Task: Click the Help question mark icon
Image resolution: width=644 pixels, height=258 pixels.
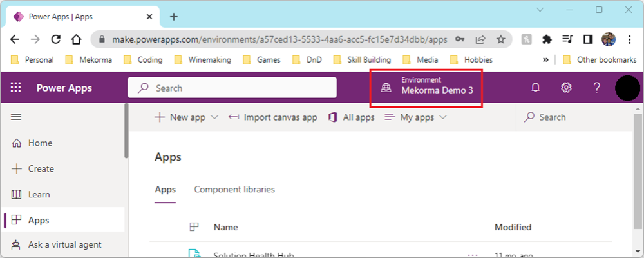Action: (x=597, y=88)
